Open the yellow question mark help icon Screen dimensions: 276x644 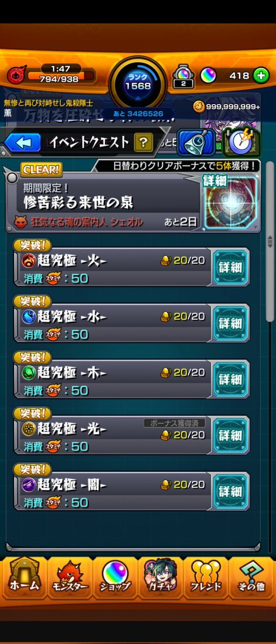(x=143, y=142)
